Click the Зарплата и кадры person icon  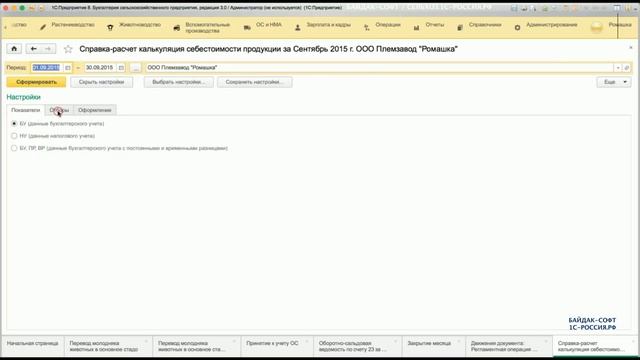[x=298, y=27]
